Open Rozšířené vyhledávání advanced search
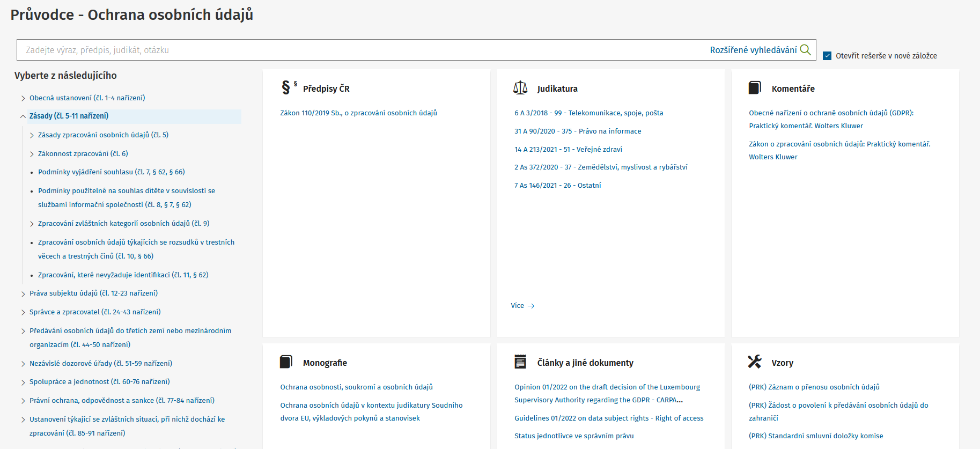Screen dimensions: 980x449 (753, 50)
